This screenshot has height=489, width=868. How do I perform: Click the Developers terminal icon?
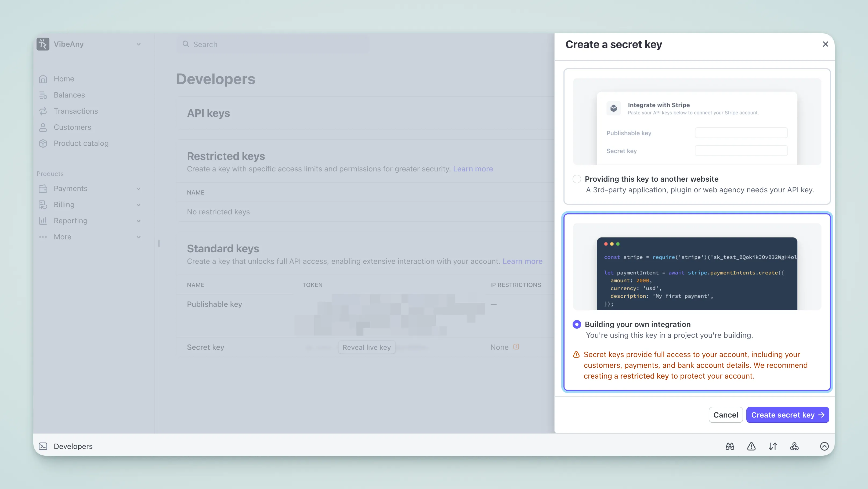click(43, 446)
